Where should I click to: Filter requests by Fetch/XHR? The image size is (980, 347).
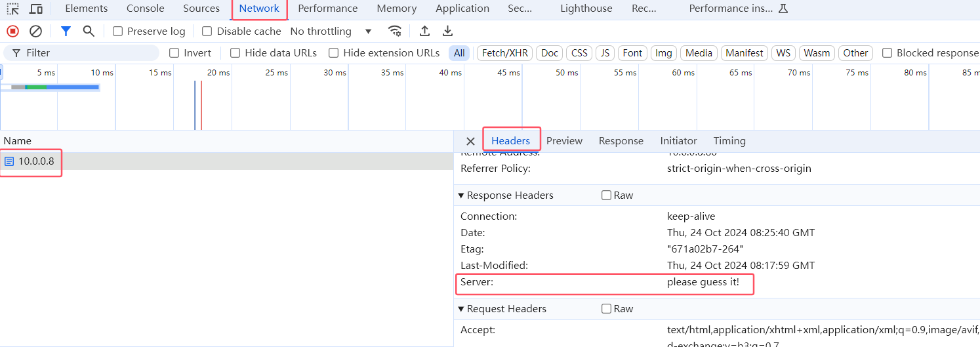pyautogui.click(x=505, y=53)
